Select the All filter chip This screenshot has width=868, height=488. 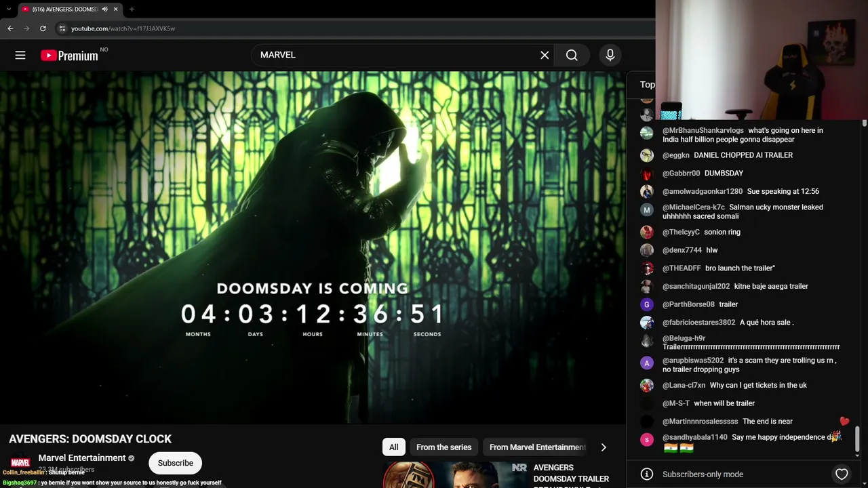[394, 447]
